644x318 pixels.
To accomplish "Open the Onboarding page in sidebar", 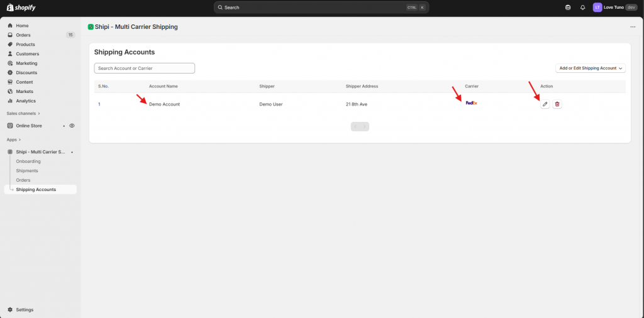I will tap(28, 162).
